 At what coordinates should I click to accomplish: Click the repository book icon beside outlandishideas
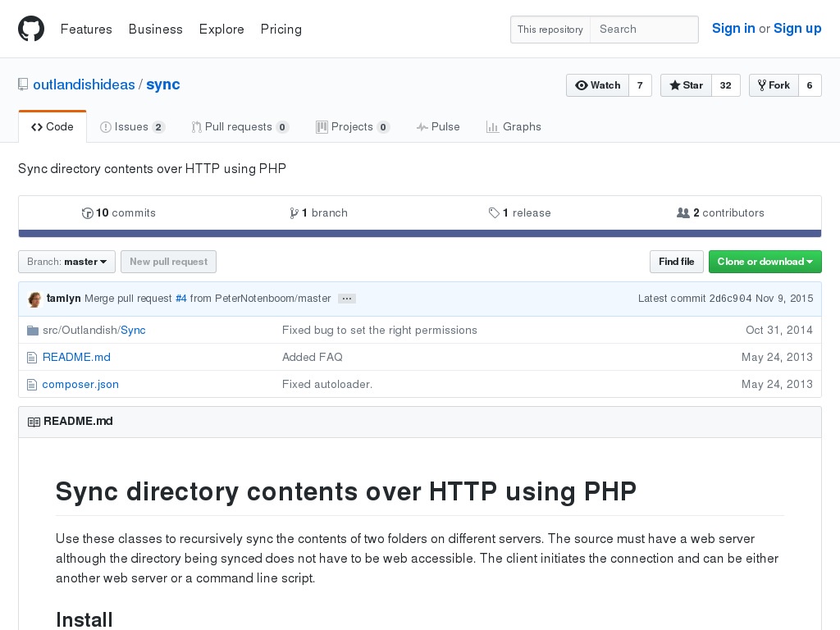coord(23,84)
